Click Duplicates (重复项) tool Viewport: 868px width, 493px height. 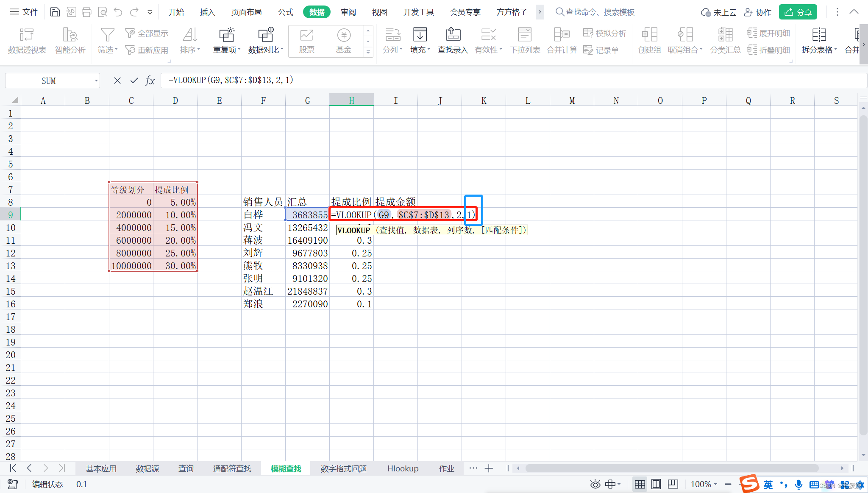click(227, 41)
